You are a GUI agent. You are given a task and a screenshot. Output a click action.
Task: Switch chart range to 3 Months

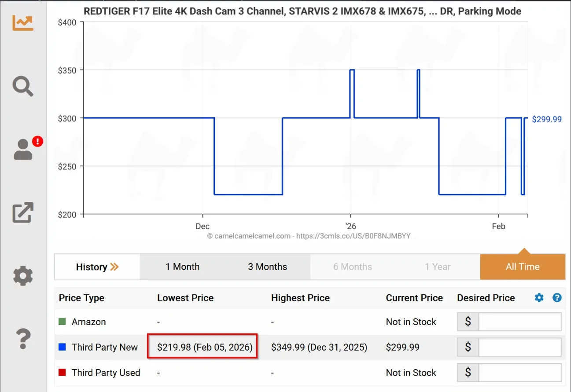coord(267,267)
